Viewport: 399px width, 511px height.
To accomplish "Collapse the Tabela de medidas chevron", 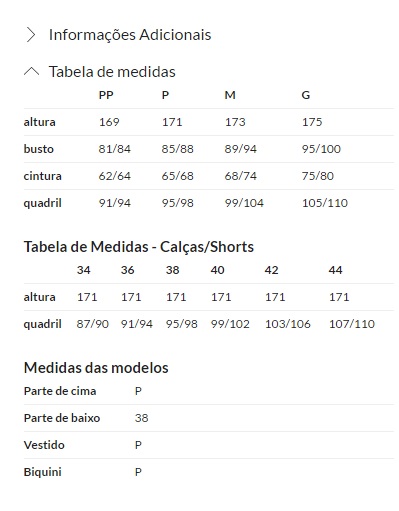I will point(31,71).
